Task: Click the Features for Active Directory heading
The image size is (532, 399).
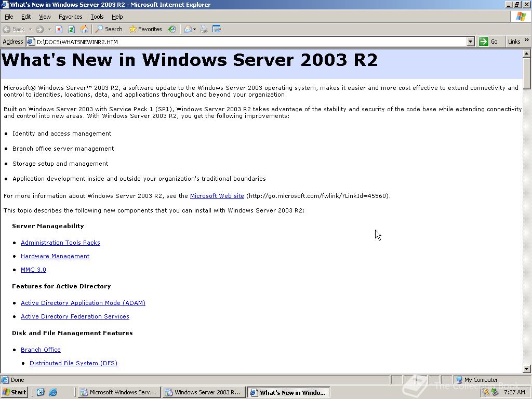Action: tap(61, 286)
